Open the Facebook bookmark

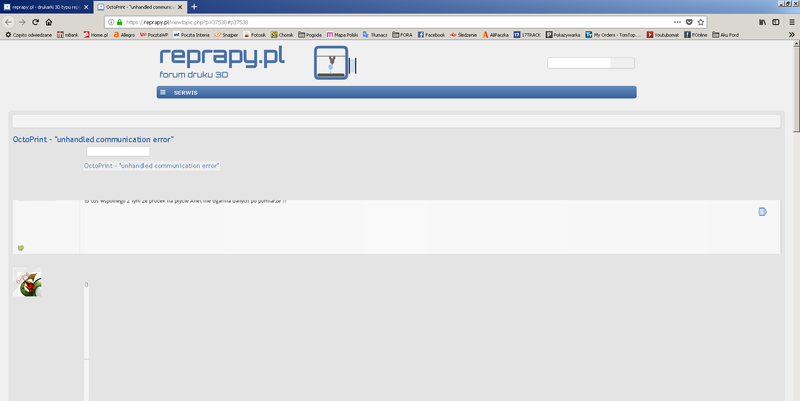pos(431,35)
